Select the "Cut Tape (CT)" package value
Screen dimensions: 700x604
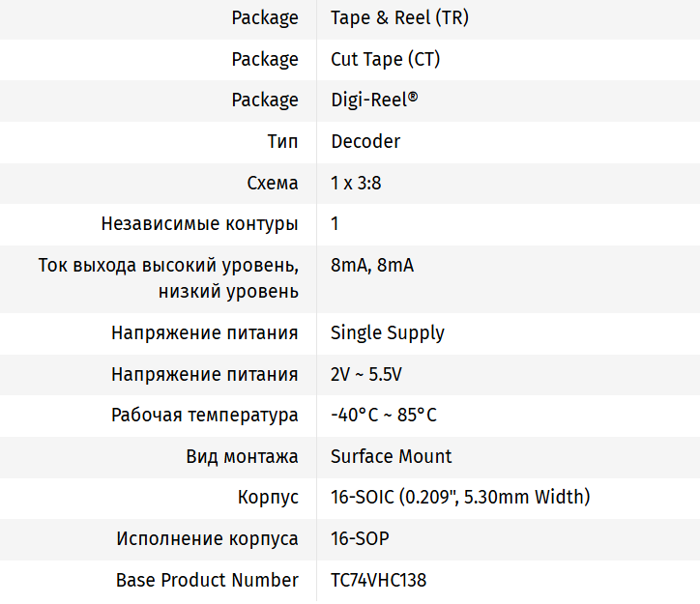tap(385, 59)
